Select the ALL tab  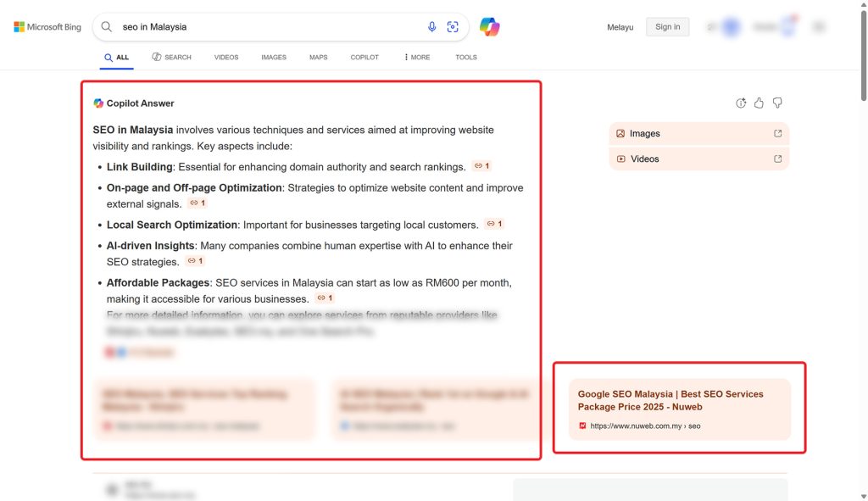point(117,57)
